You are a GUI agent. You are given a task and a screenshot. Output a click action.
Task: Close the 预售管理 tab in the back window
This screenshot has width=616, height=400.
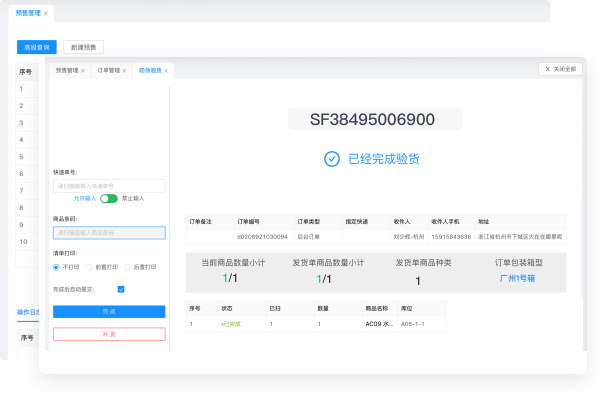[46, 13]
